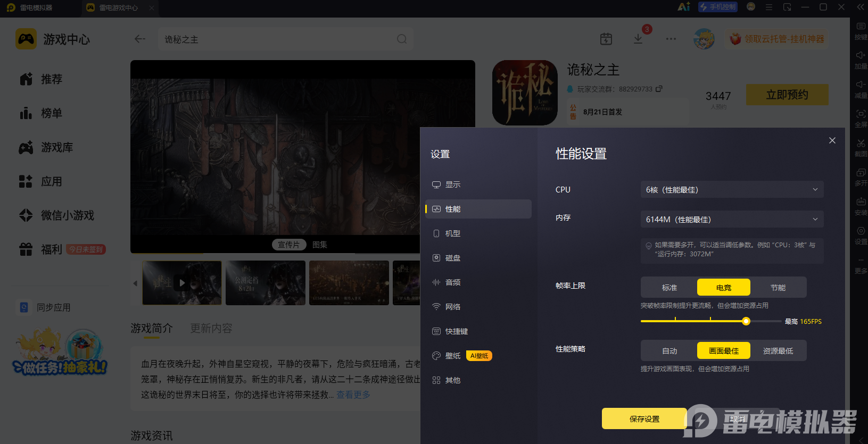Screen dimensions: 868x444
Task: Open the AI assistant icon in title bar
Action: pos(683,7)
